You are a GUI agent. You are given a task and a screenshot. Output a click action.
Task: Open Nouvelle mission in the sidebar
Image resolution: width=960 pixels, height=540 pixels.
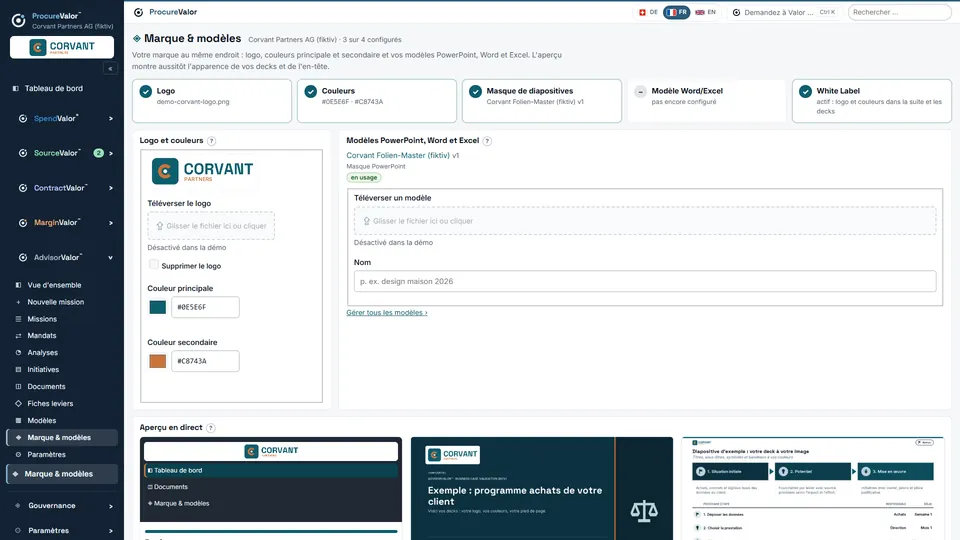[x=55, y=302]
